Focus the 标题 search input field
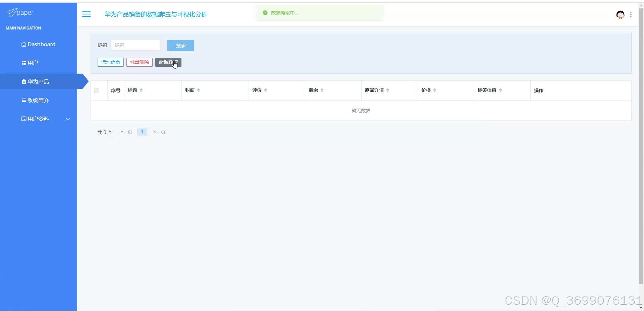This screenshot has height=311, width=644. click(x=136, y=45)
